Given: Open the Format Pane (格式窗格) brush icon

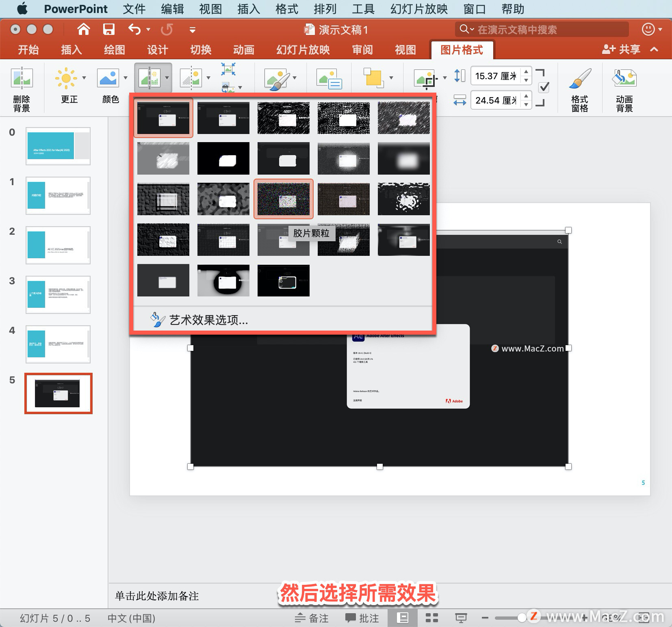Looking at the screenshot, I should [580, 78].
